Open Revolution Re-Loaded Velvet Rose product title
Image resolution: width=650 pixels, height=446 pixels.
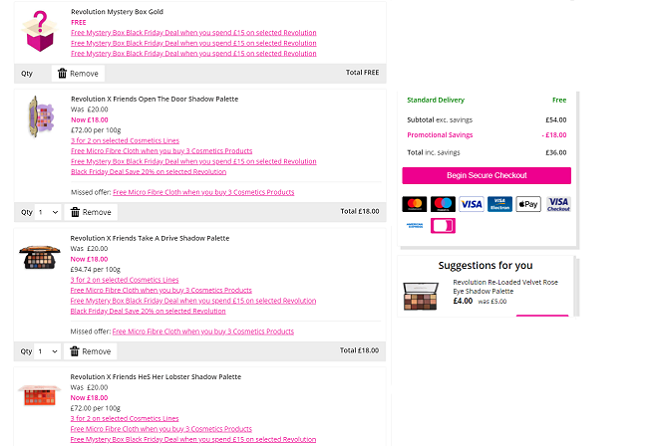pos(505,287)
